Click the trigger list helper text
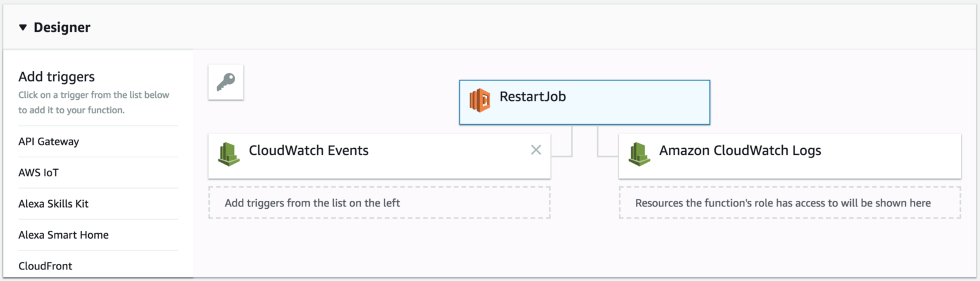Screen dimensions: 980x281 [94, 102]
